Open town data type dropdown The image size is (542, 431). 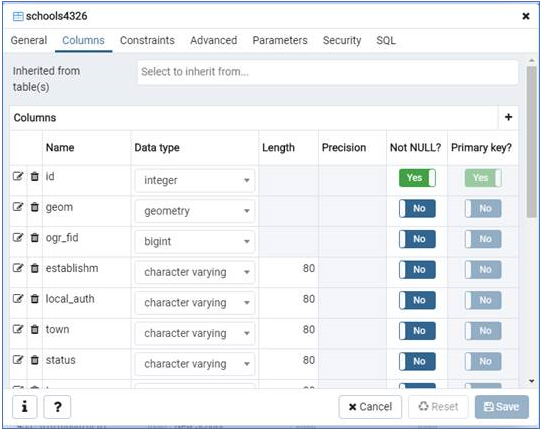tap(195, 333)
